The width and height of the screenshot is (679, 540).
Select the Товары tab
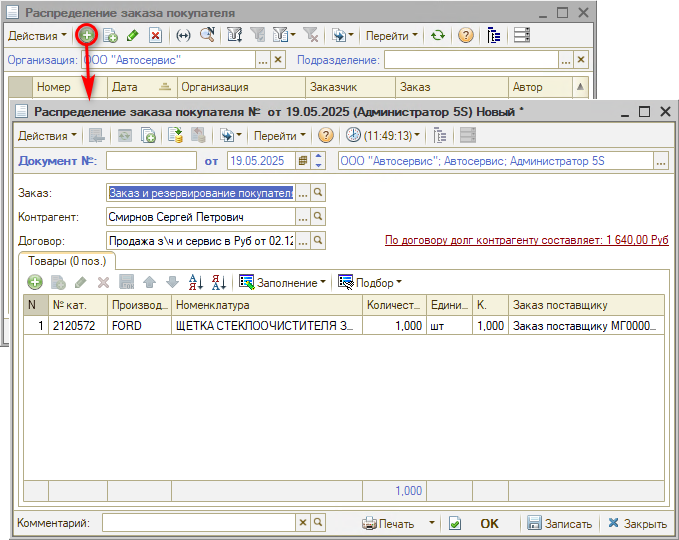(61, 261)
